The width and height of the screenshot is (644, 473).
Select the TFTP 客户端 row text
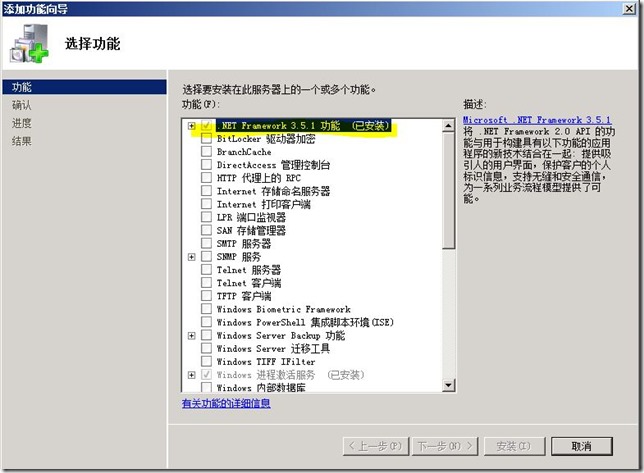pos(244,296)
